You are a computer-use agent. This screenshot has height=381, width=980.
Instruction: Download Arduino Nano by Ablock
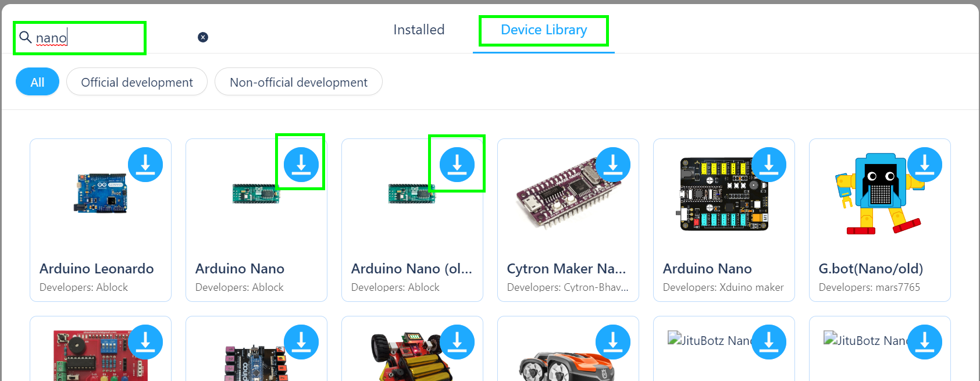301,165
